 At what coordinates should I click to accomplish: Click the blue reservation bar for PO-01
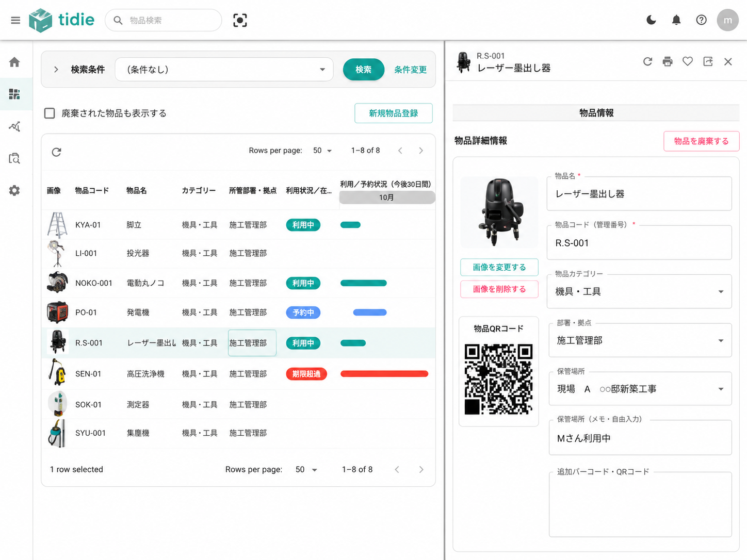pos(370,312)
